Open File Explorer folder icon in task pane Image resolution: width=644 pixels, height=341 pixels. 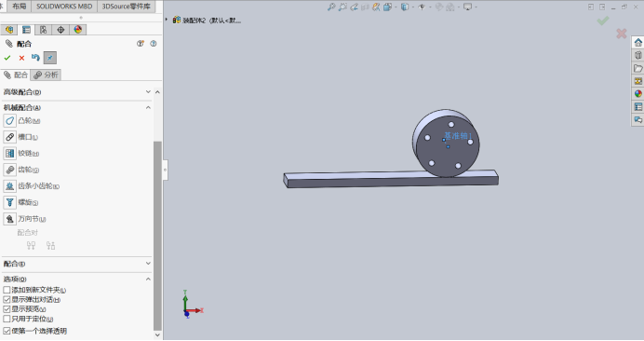tap(637, 68)
